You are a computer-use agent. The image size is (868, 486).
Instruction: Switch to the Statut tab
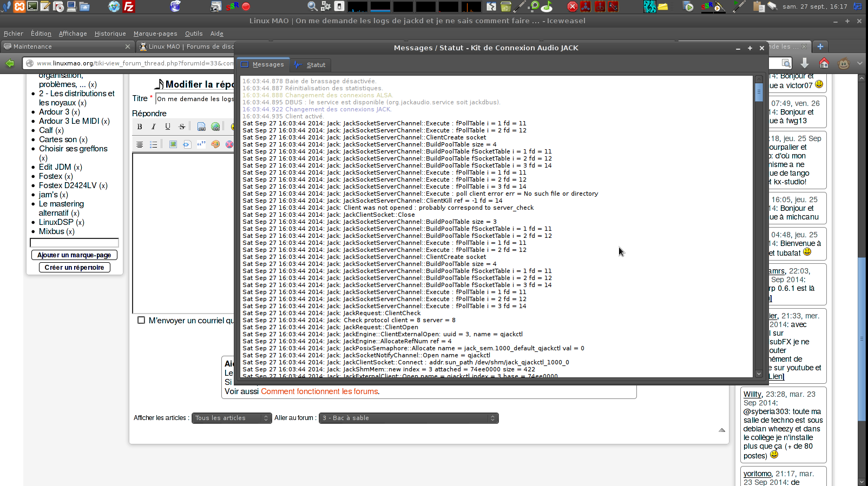tap(310, 65)
